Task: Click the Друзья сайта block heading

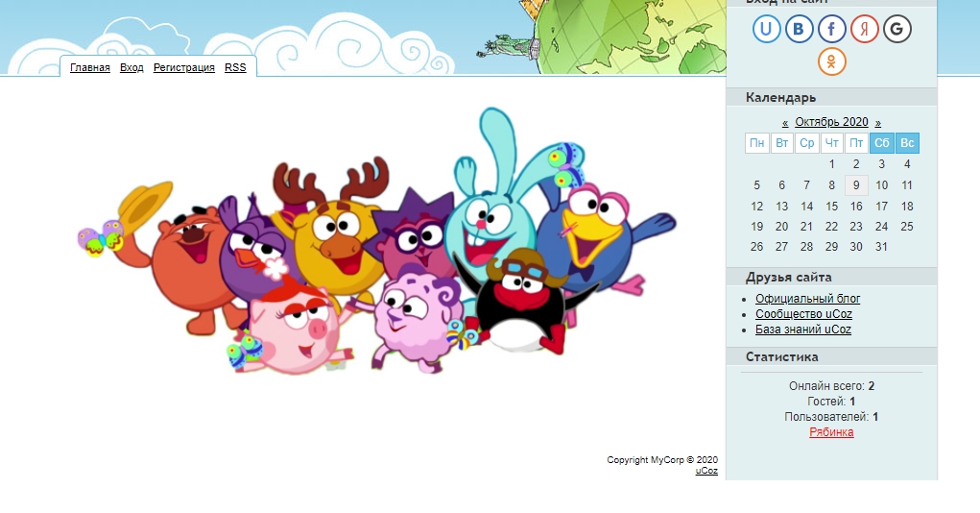Action: point(788,277)
